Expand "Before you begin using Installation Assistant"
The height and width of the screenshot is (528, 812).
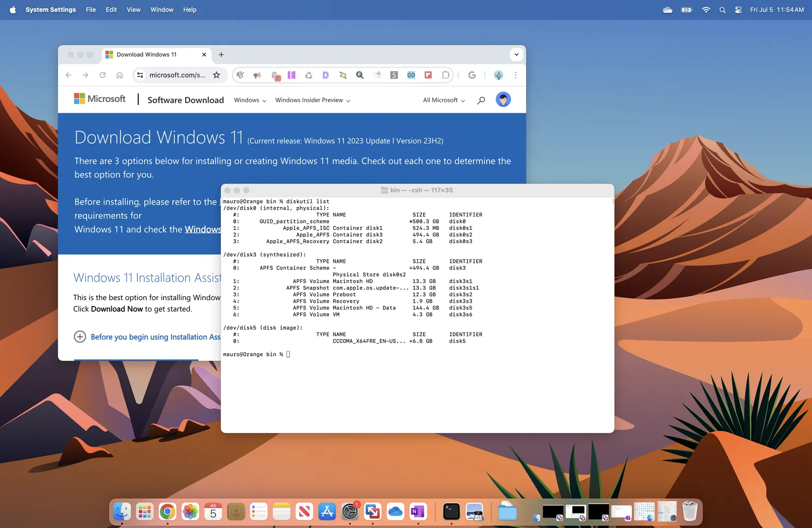pos(80,337)
